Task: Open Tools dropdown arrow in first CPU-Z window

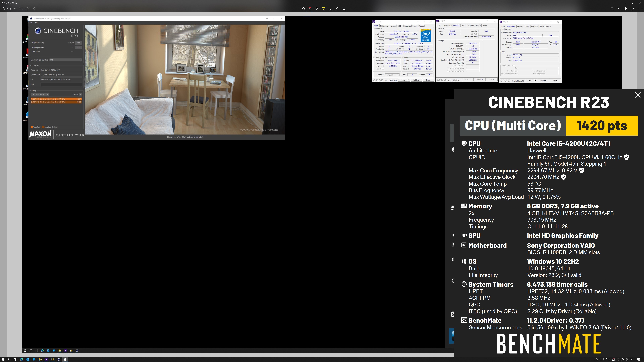Action: pos(409,80)
